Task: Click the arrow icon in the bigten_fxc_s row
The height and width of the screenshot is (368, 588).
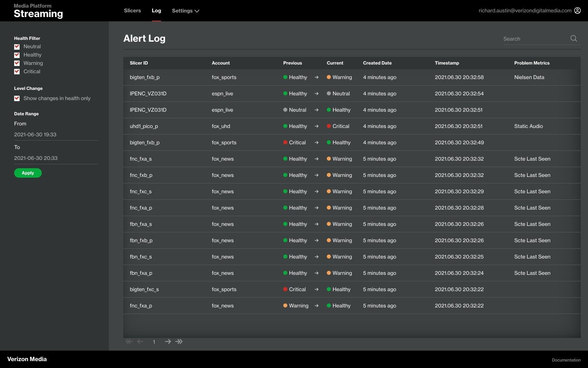Action: 317,289
